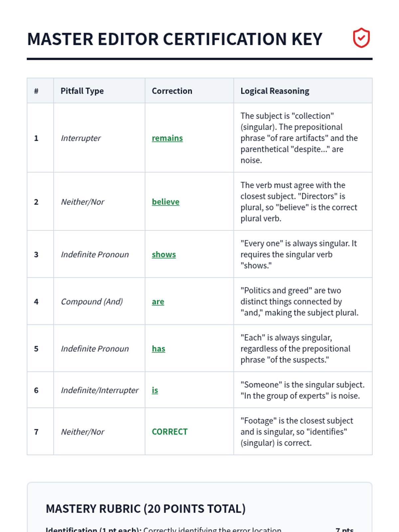
Task: Click the green CORRECT label in row 7
Action: 170,432
